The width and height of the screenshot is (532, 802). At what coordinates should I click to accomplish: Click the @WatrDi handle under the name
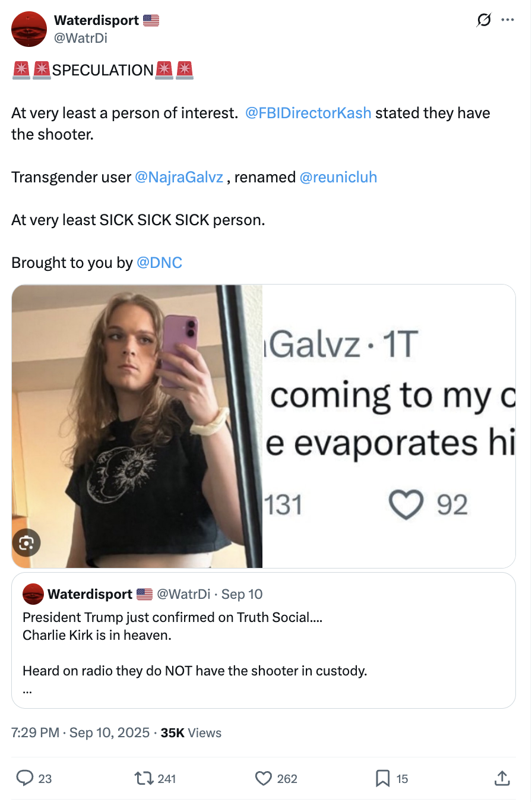point(81,38)
